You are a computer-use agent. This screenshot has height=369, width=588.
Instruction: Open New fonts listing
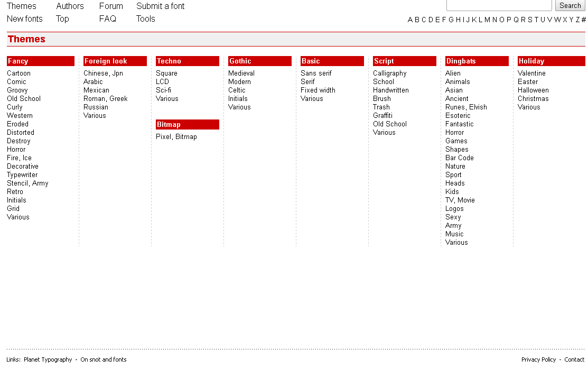[x=25, y=19]
